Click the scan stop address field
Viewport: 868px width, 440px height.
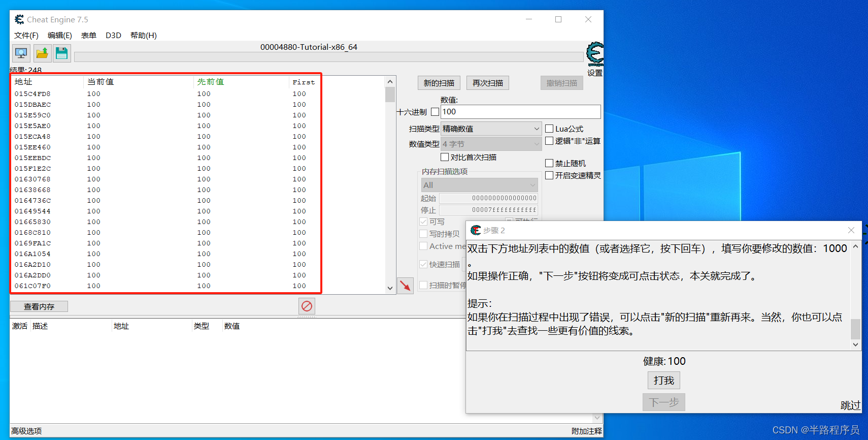click(x=488, y=209)
